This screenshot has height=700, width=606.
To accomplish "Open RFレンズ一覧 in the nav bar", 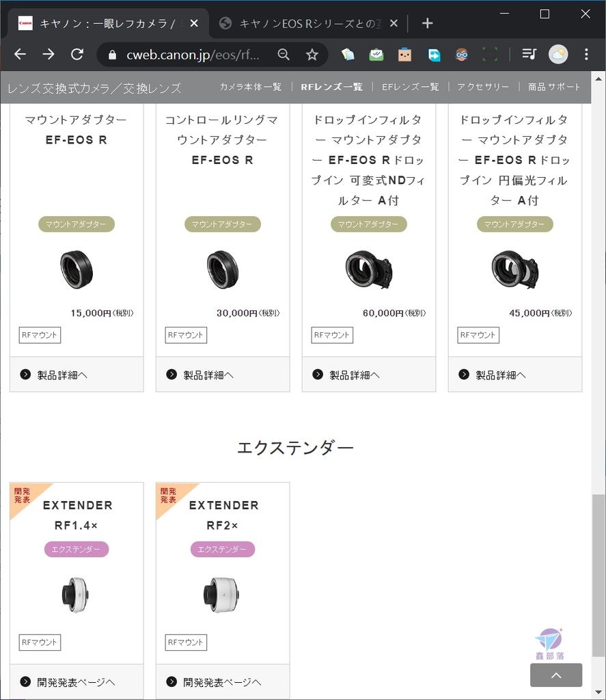I will pos(331,87).
